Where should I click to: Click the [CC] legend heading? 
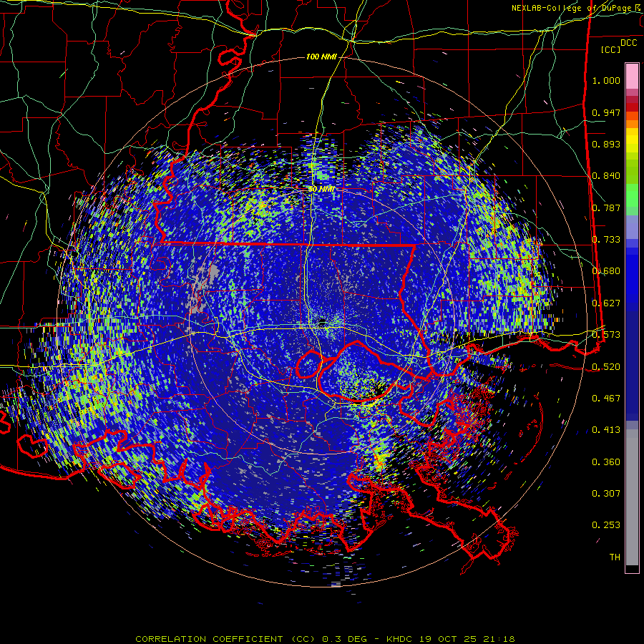(611, 49)
